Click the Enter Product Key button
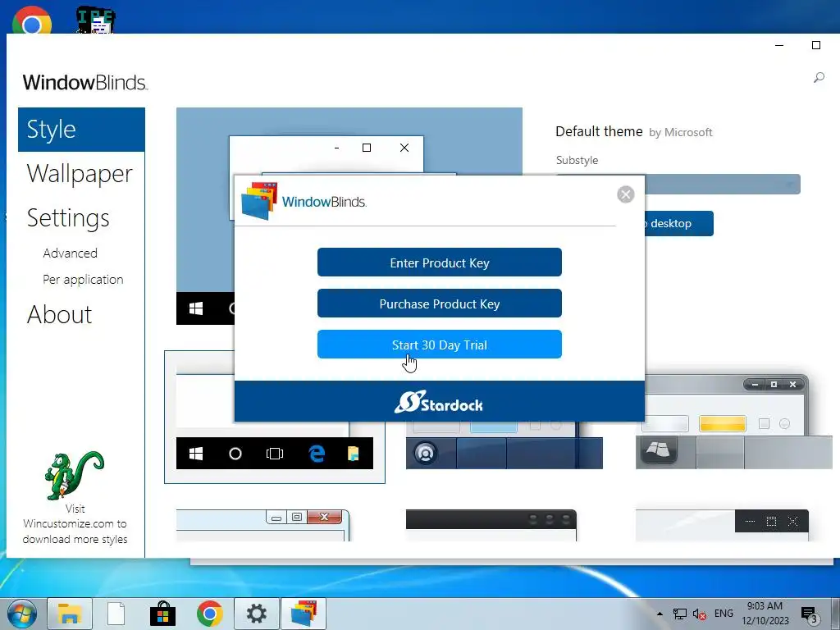Image resolution: width=840 pixels, height=630 pixels. 440,262
